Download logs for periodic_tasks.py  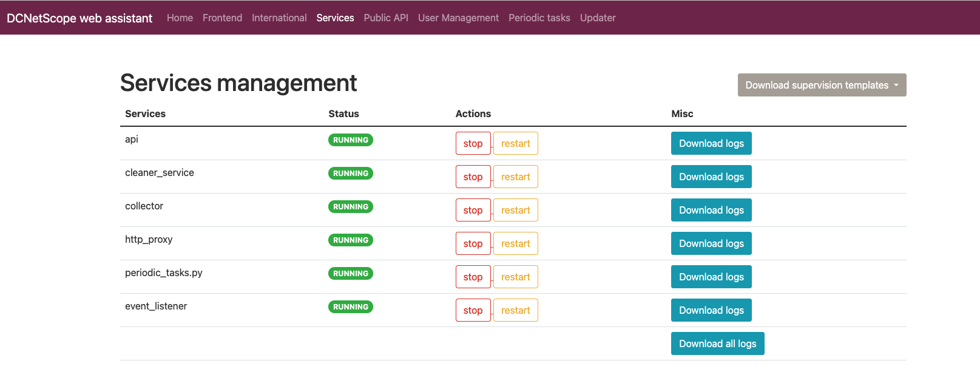click(x=711, y=277)
